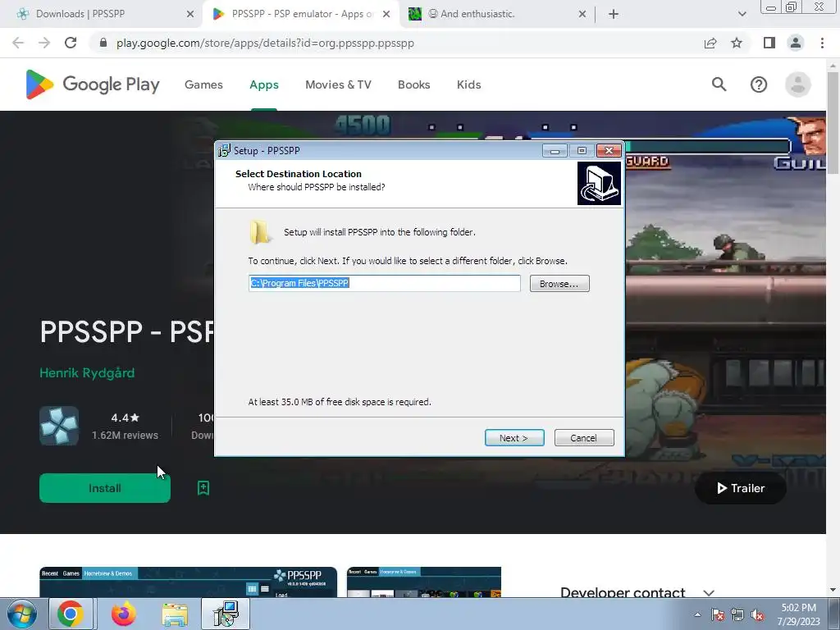The image size is (840, 630).
Task: Click the 1.62M reviews rating text
Action: pyautogui.click(x=125, y=436)
